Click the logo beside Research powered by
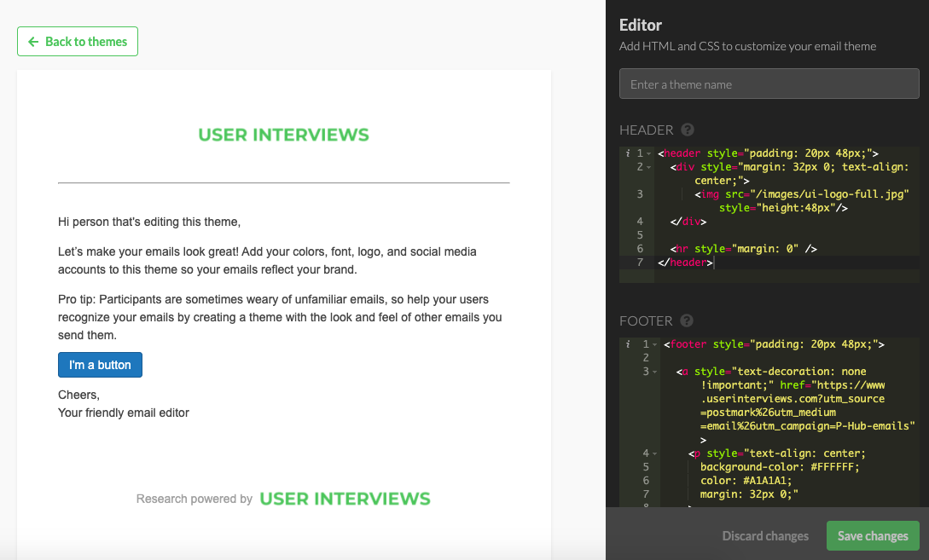 coord(345,499)
